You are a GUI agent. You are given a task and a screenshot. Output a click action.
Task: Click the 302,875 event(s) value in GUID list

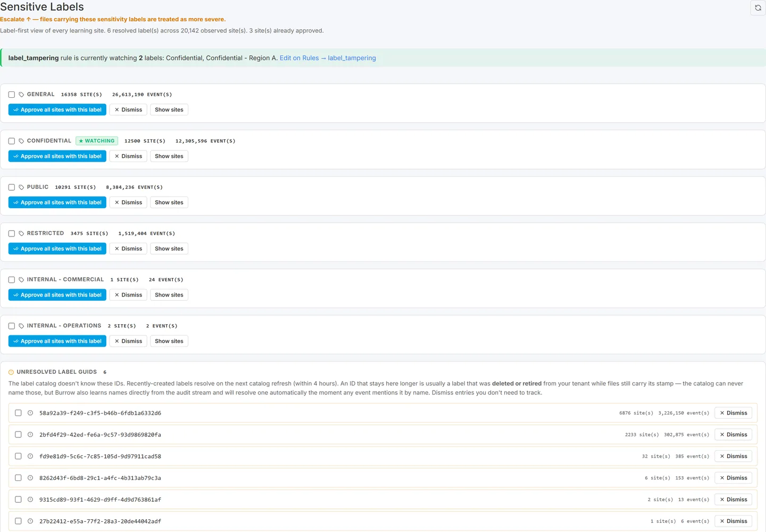point(686,435)
